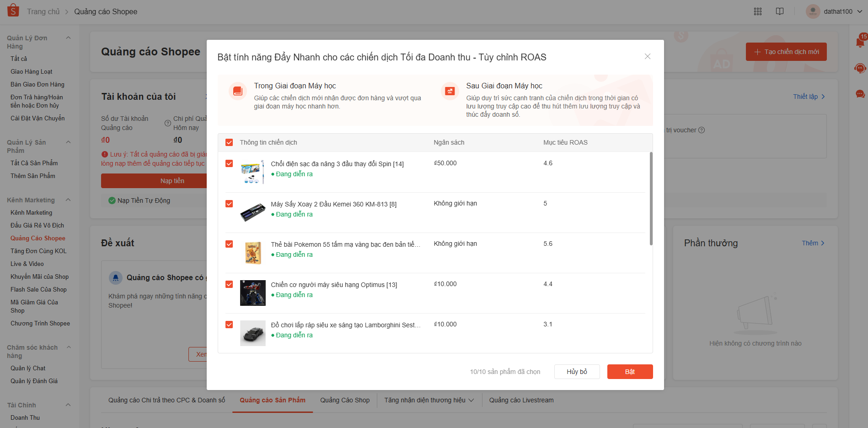Open the chat bubble icon
The image size is (868, 428).
point(860,94)
